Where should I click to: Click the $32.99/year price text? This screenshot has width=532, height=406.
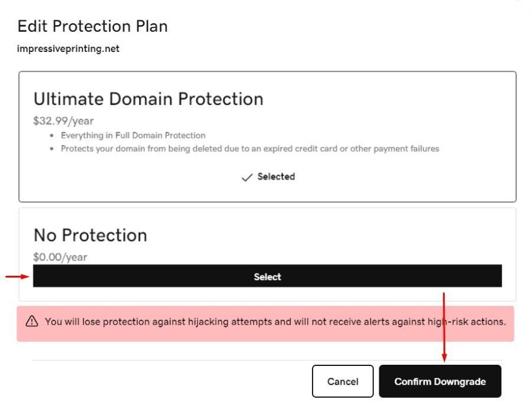pos(64,121)
